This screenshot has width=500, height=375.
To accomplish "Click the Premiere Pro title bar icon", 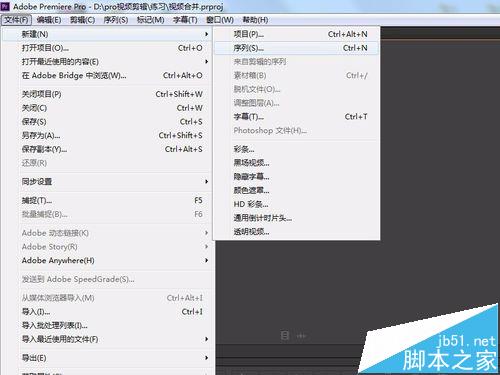I will (x=5, y=6).
